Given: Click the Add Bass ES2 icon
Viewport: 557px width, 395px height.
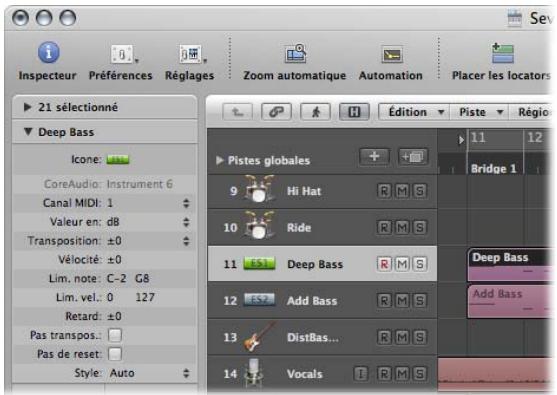Looking at the screenshot, I should tap(259, 300).
